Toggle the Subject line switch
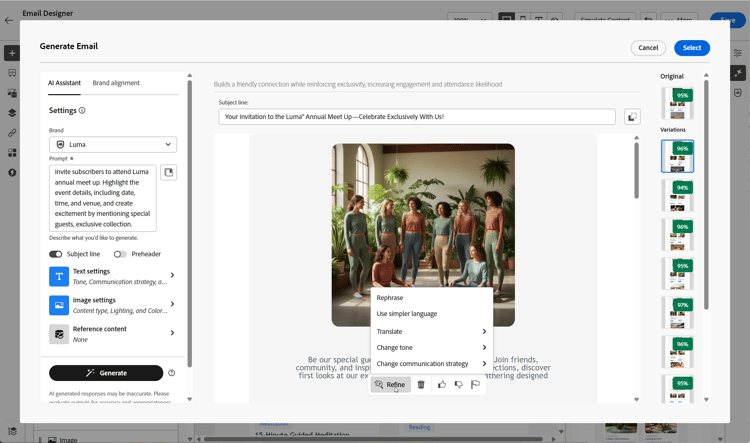This screenshot has width=750, height=443. (55, 254)
